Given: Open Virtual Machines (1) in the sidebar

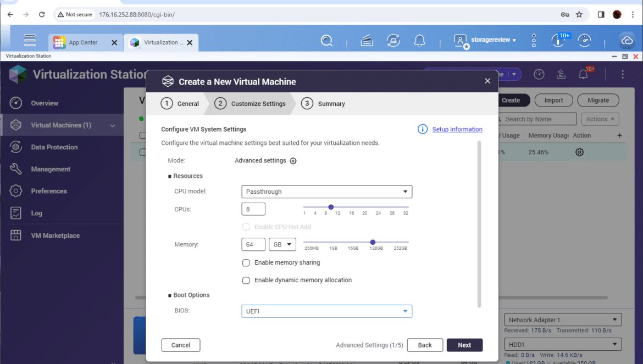Looking at the screenshot, I should [x=62, y=125].
